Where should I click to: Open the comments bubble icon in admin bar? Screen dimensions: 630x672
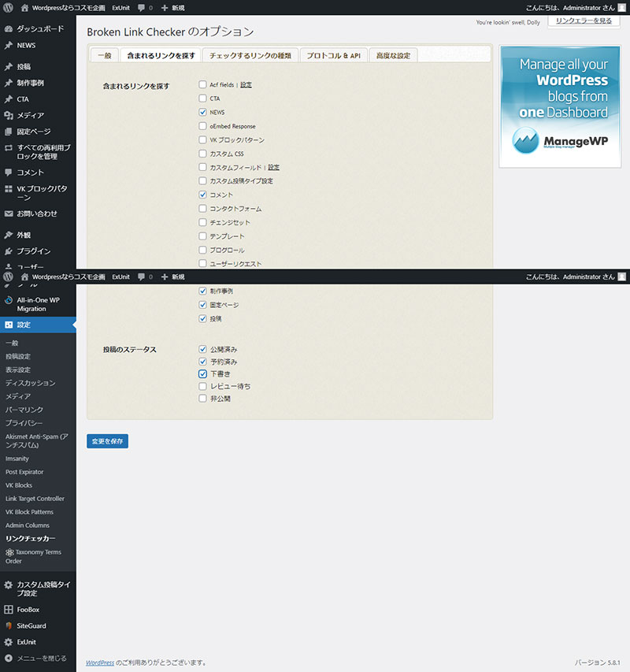(x=142, y=7)
